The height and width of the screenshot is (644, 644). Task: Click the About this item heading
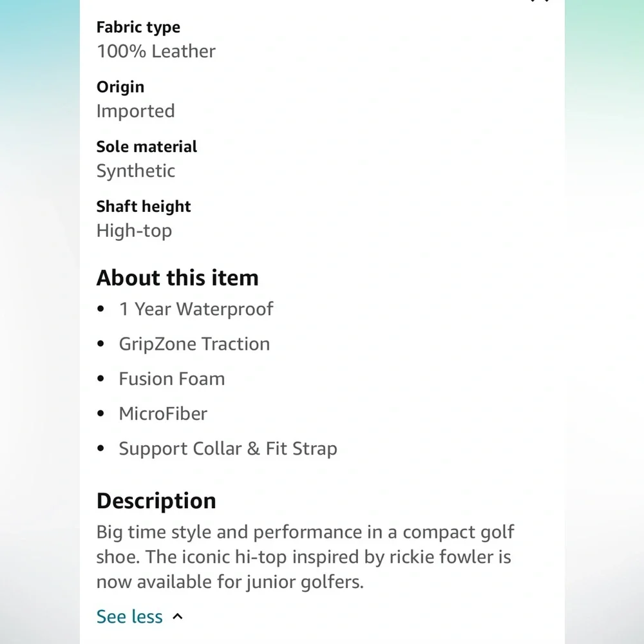177,278
